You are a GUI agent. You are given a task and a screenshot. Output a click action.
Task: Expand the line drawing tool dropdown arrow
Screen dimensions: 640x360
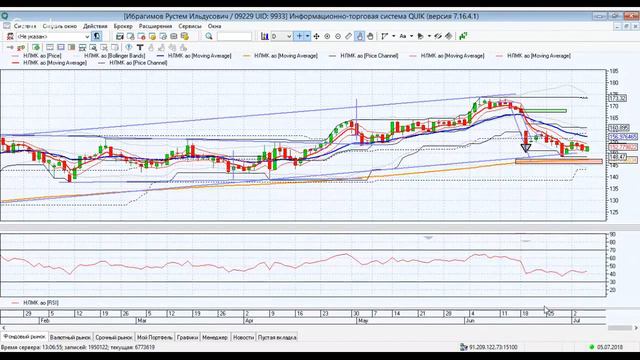(393, 36)
